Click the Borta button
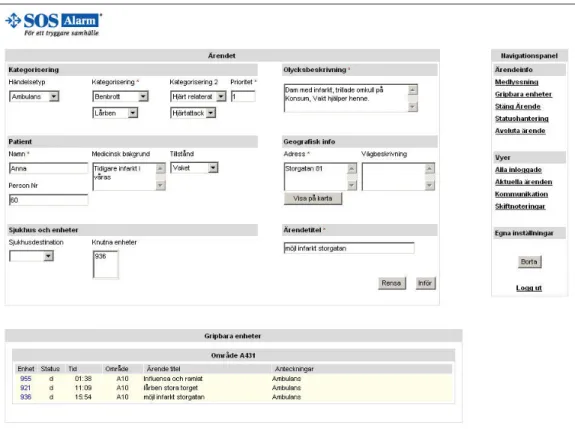Viewport: 575px width, 429px height. coord(529,262)
